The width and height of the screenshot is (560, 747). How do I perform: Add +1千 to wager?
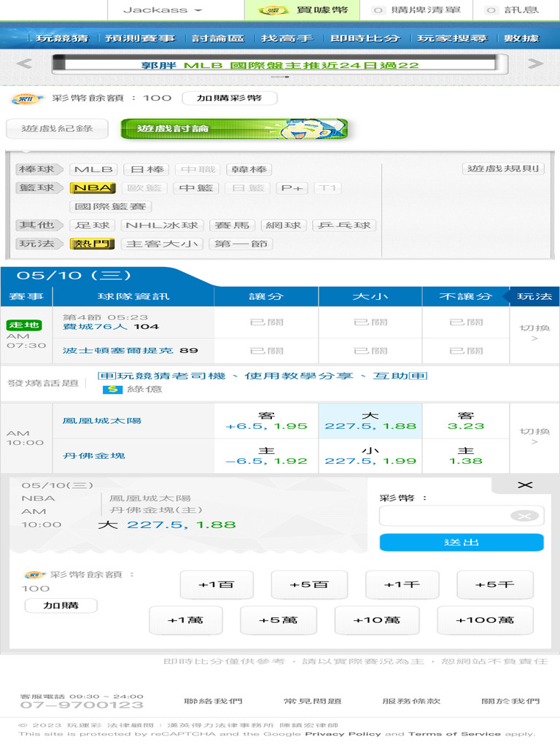[402, 584]
